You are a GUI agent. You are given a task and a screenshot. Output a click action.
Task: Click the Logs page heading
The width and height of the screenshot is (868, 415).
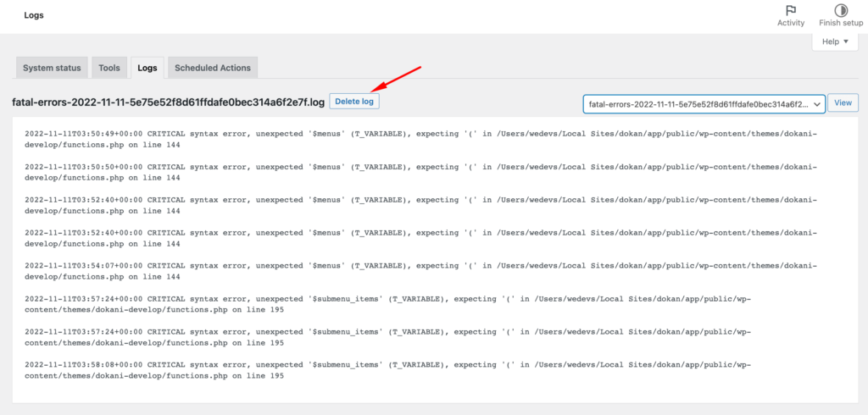(x=34, y=15)
